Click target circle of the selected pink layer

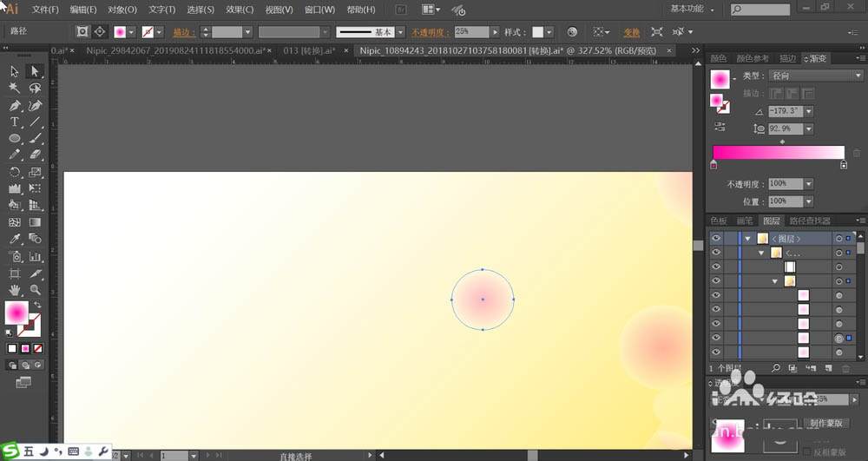pos(839,338)
